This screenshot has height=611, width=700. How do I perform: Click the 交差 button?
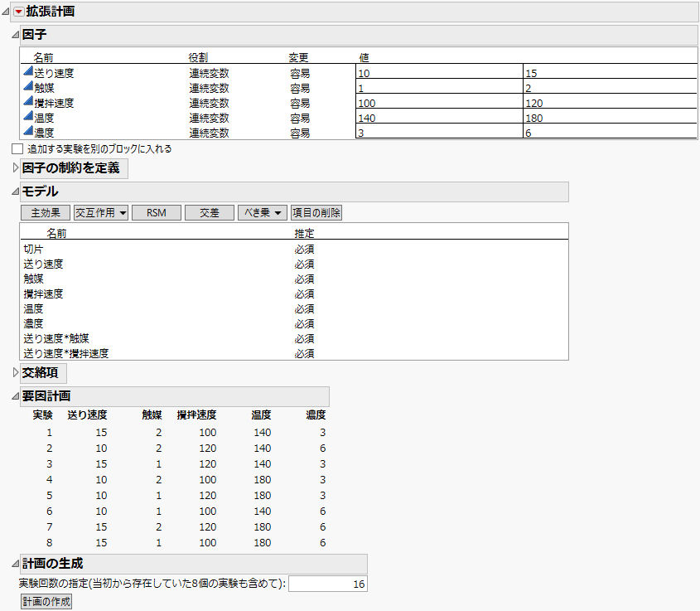[209, 212]
